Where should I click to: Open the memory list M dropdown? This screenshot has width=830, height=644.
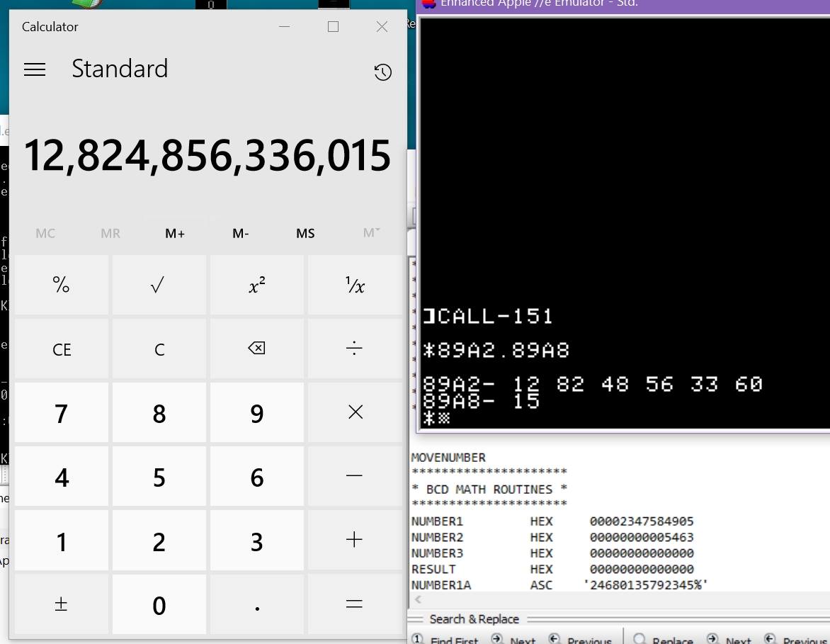(371, 234)
